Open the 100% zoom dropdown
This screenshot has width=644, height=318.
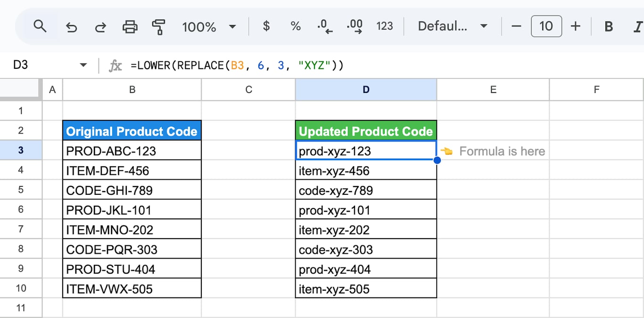(x=209, y=26)
